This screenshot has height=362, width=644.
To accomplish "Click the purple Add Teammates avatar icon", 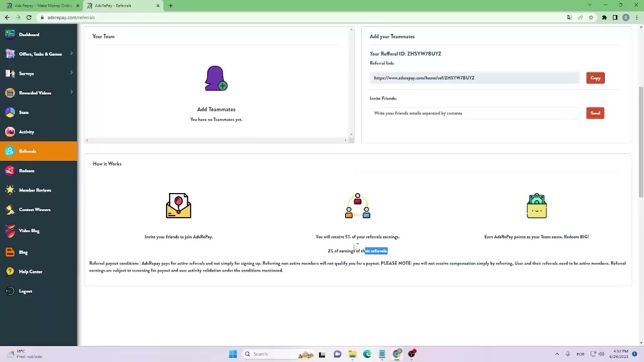I will [x=216, y=78].
